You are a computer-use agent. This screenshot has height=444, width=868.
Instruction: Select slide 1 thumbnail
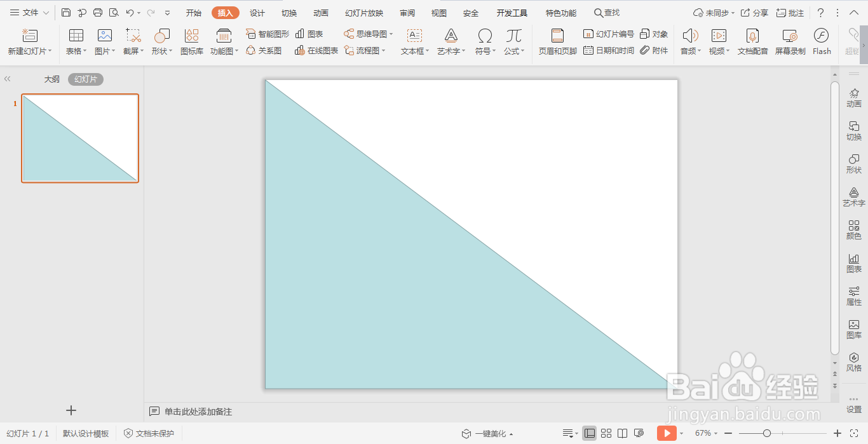pos(80,138)
